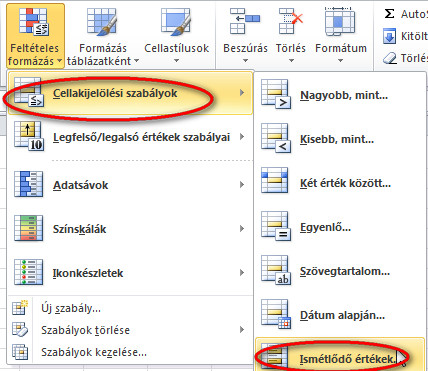The width and height of the screenshot is (428, 371).
Task: Click the Új szabály small icon
Action: [20, 308]
